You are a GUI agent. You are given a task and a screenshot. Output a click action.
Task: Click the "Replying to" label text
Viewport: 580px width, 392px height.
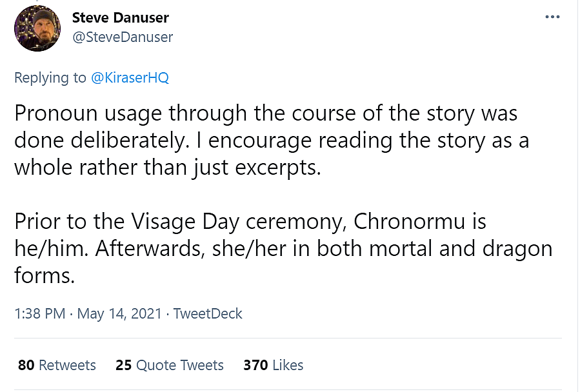tap(50, 78)
